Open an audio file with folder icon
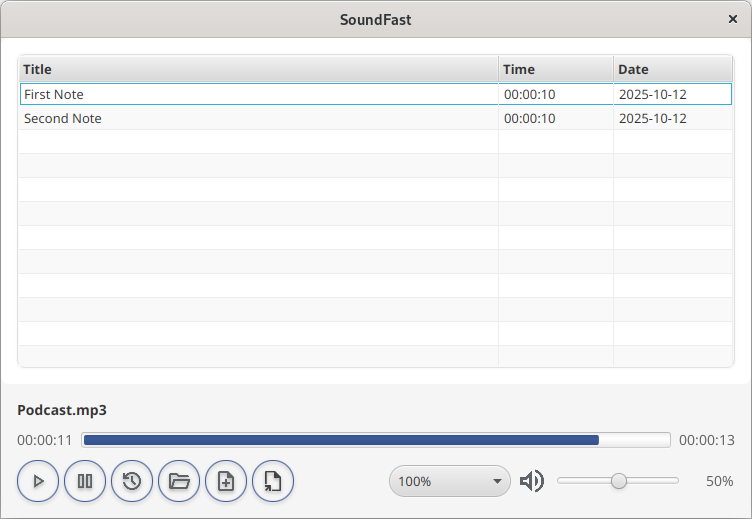 (x=179, y=481)
